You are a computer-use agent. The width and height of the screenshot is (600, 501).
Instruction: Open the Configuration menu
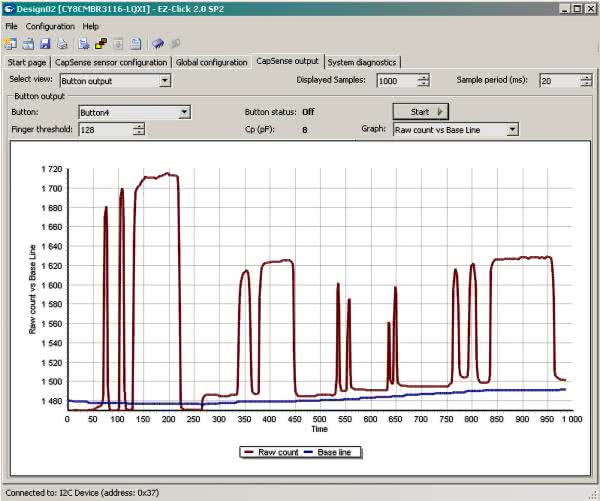click(x=50, y=26)
